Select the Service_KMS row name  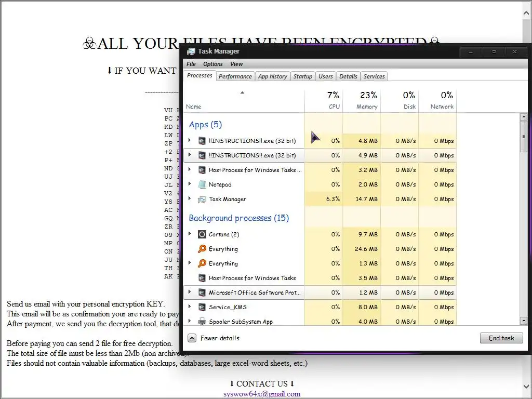point(228,307)
